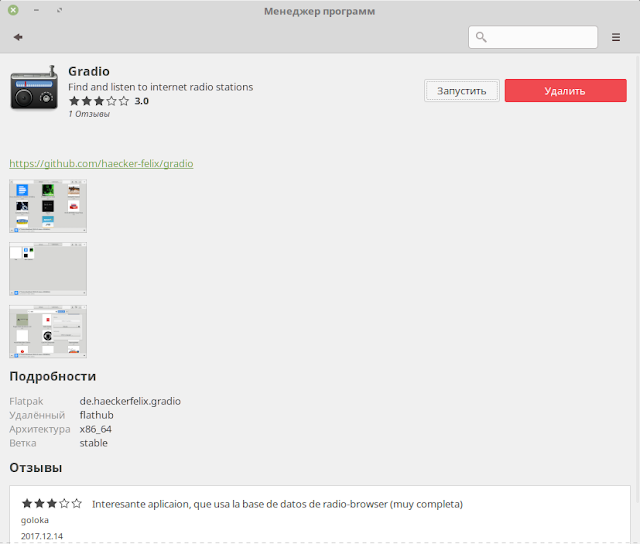Screen dimensions: 640x544
Task: Select the de.haeckerfelix.gradio Flatpak value
Action: 130,401
